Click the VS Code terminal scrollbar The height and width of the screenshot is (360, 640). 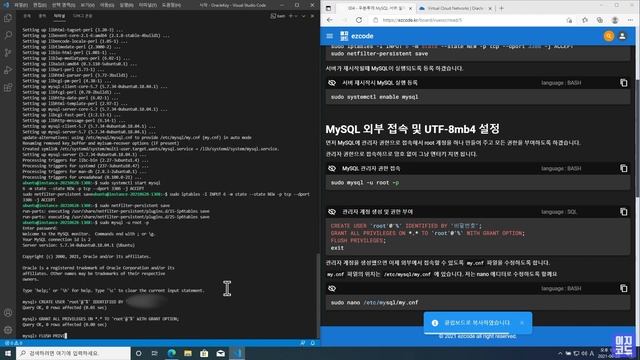pyautogui.click(x=317, y=296)
